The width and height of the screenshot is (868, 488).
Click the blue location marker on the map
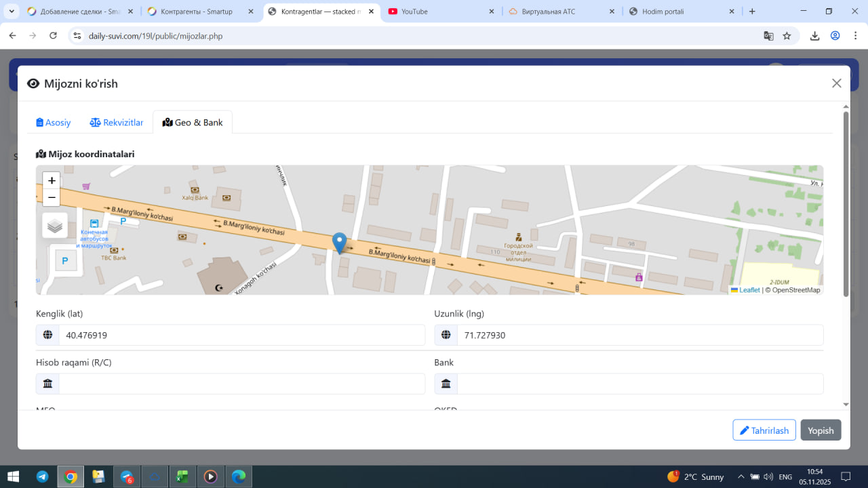coord(339,243)
